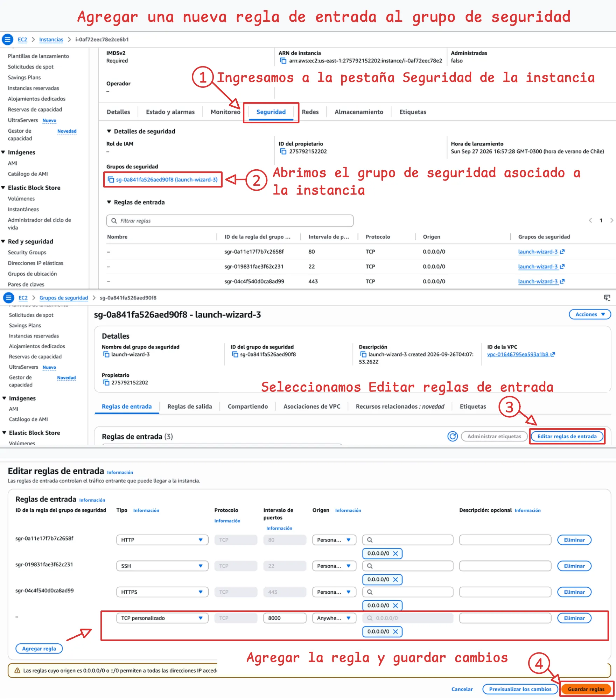616x700 pixels.
Task: Open the Asociaciones de VPC tab
Action: point(311,406)
